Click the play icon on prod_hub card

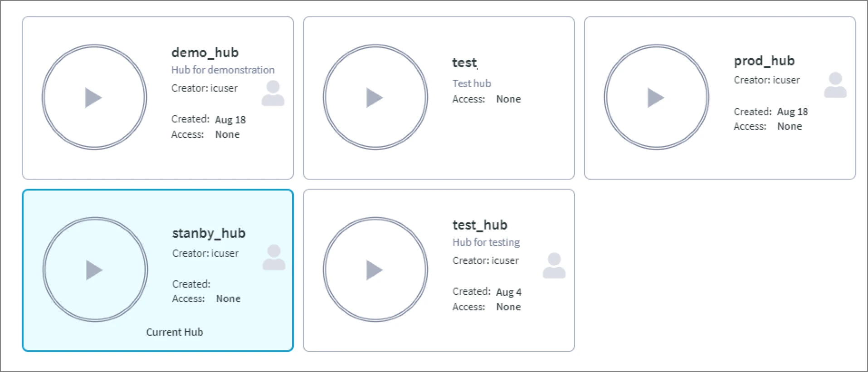click(x=656, y=97)
